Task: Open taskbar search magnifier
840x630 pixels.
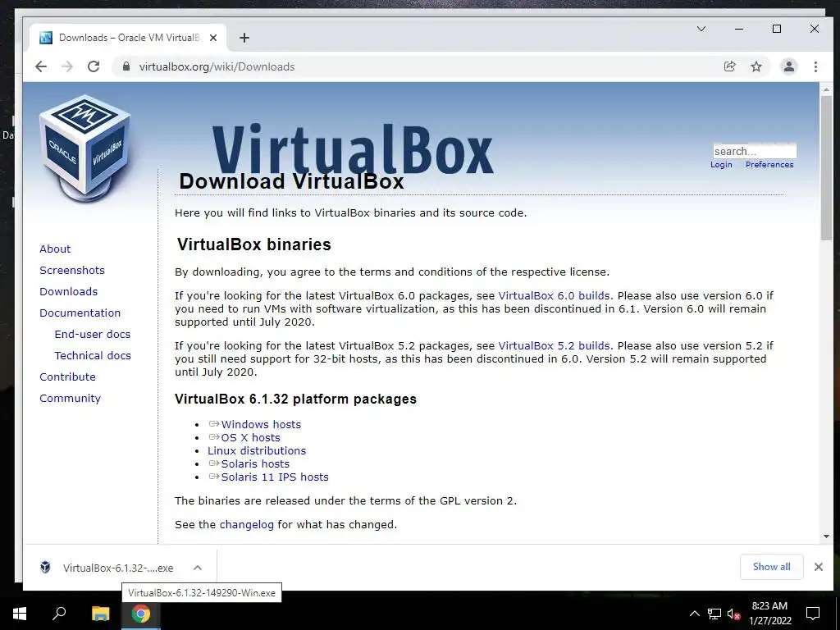Action: pyautogui.click(x=59, y=614)
